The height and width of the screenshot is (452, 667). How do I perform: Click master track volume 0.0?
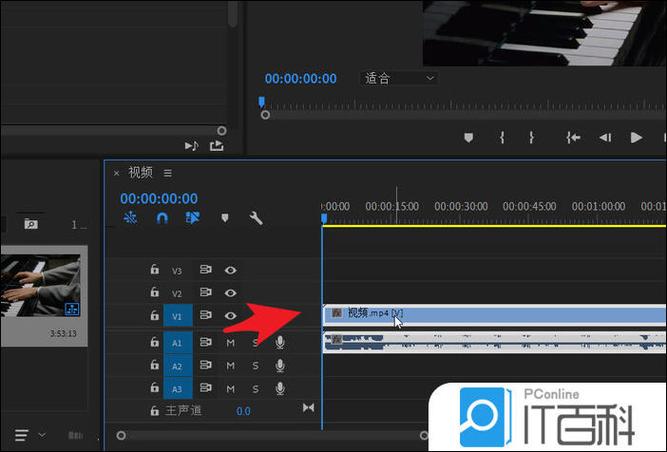coord(243,411)
